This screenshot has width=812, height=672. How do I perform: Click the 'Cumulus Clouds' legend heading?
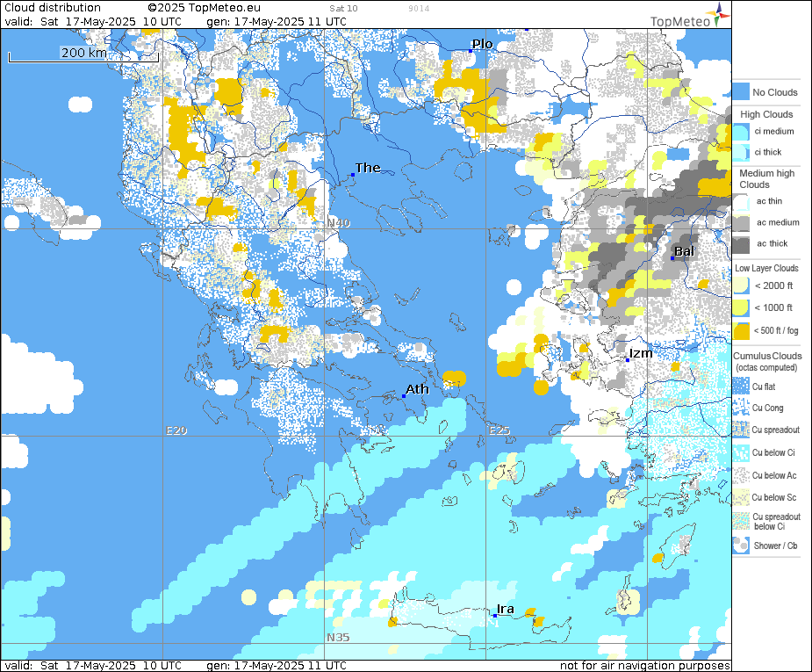pyautogui.click(x=767, y=356)
